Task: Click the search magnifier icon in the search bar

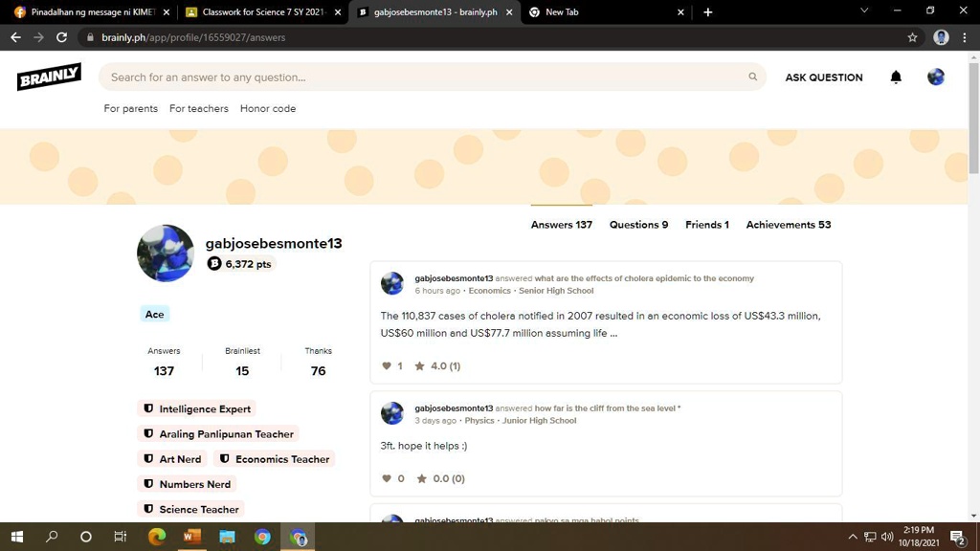Action: pyautogui.click(x=752, y=77)
